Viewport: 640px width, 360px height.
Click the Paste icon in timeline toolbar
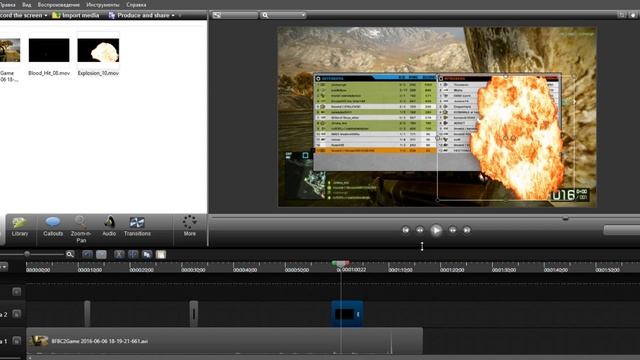(161, 255)
